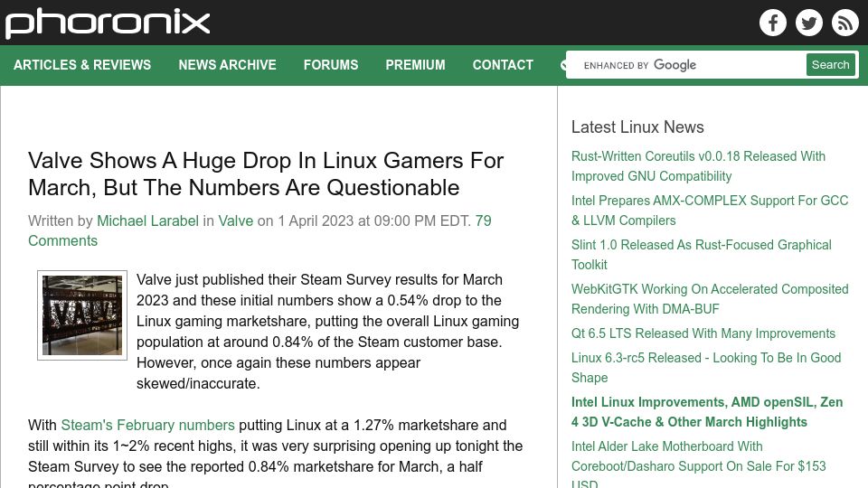
Task: Open Qt 6.5 LTS Released link
Action: [703, 333]
